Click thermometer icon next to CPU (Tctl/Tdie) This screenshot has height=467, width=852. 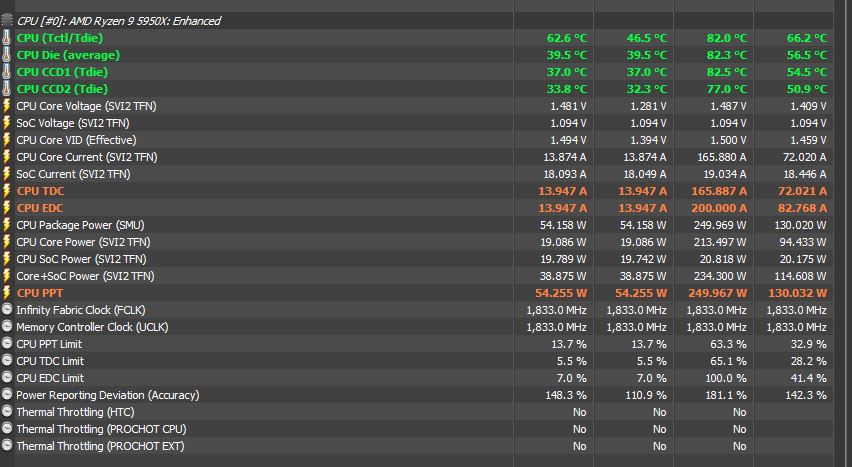(x=7, y=38)
